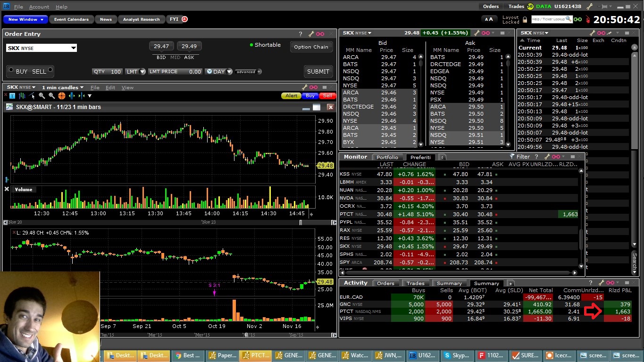Image resolution: width=644 pixels, height=362 pixels.
Task: Click second zoom magnifier in chart toolbar
Action: [x=52, y=96]
